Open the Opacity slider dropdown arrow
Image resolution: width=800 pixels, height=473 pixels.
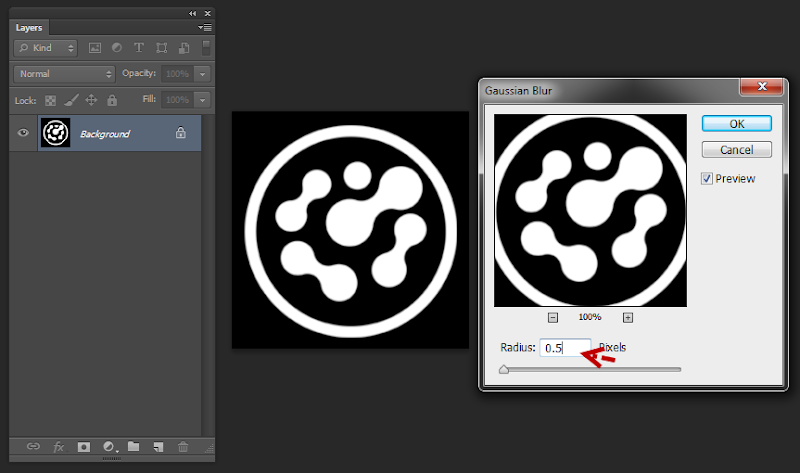tap(203, 74)
